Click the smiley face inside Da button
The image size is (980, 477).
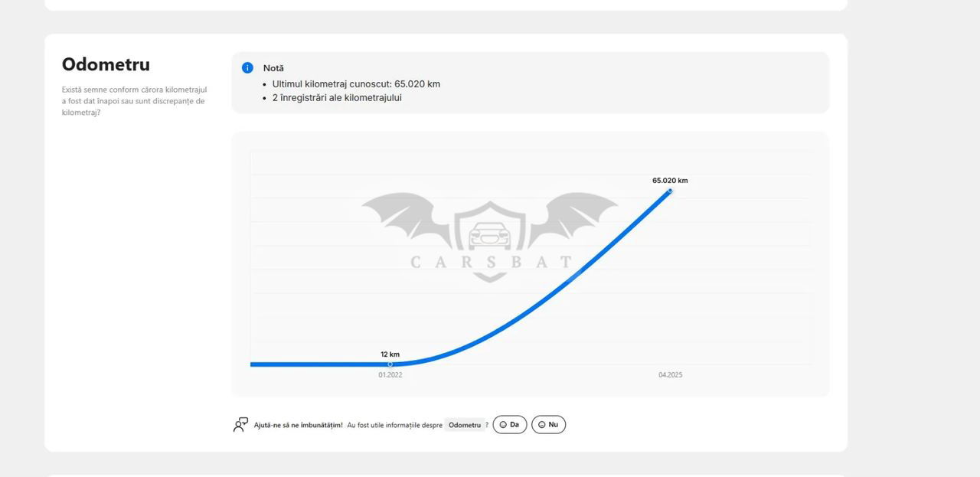tap(503, 425)
